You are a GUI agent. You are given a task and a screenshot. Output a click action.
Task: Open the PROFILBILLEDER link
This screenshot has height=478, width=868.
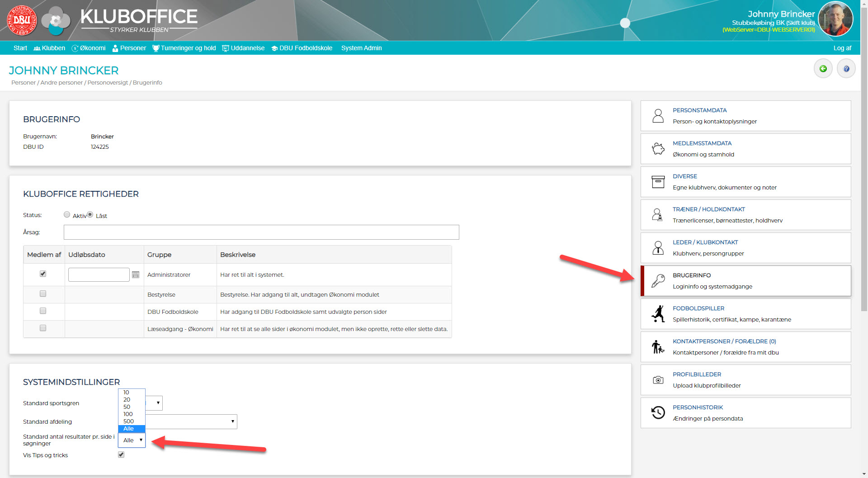(x=697, y=374)
